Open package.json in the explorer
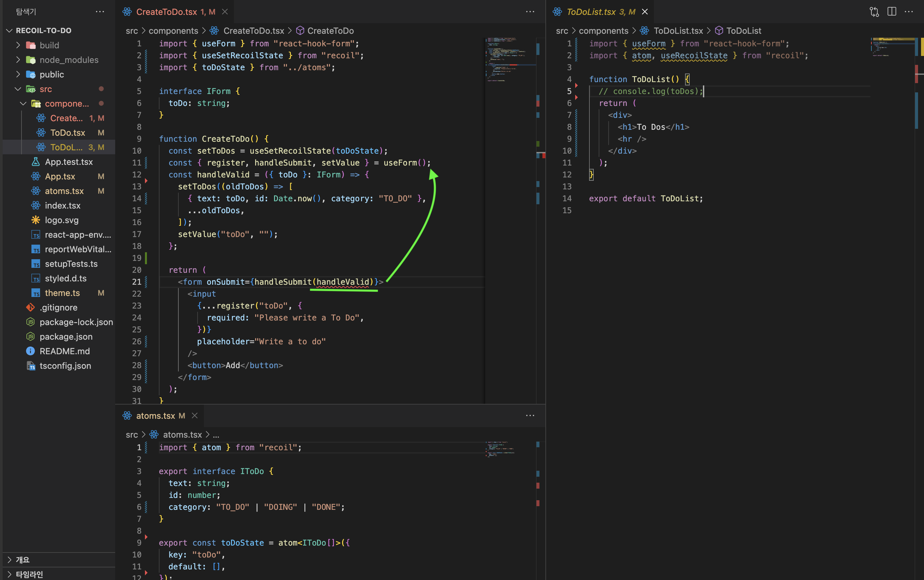 66,337
